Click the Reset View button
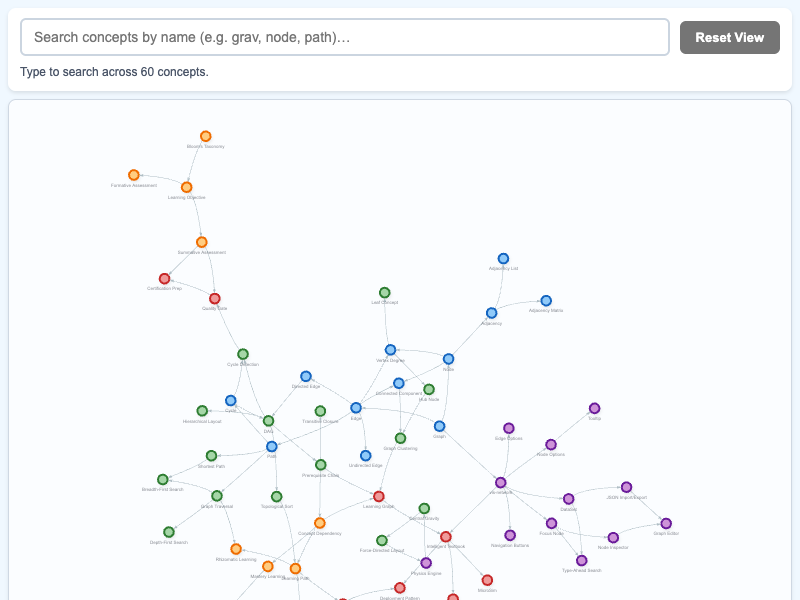 tap(730, 37)
